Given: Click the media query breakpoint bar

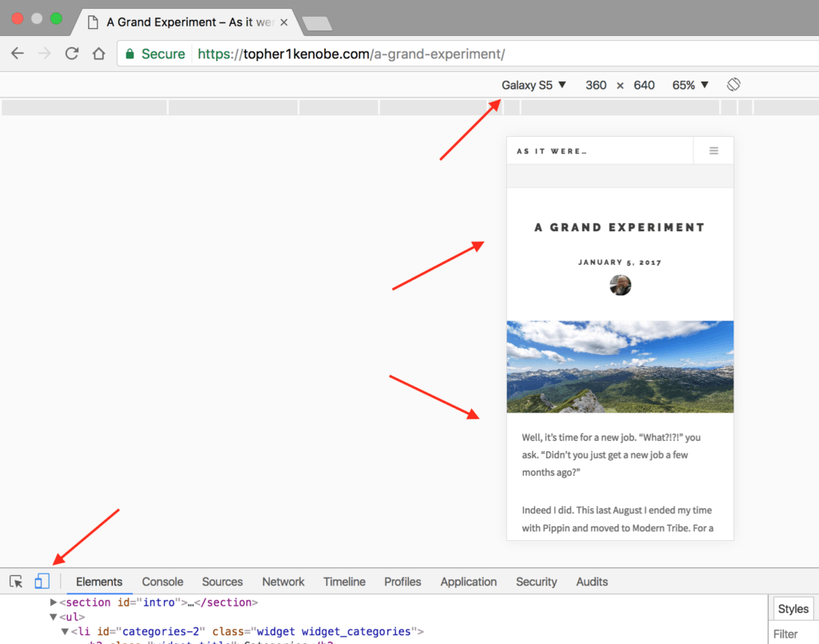Looking at the screenshot, I should tap(409, 107).
